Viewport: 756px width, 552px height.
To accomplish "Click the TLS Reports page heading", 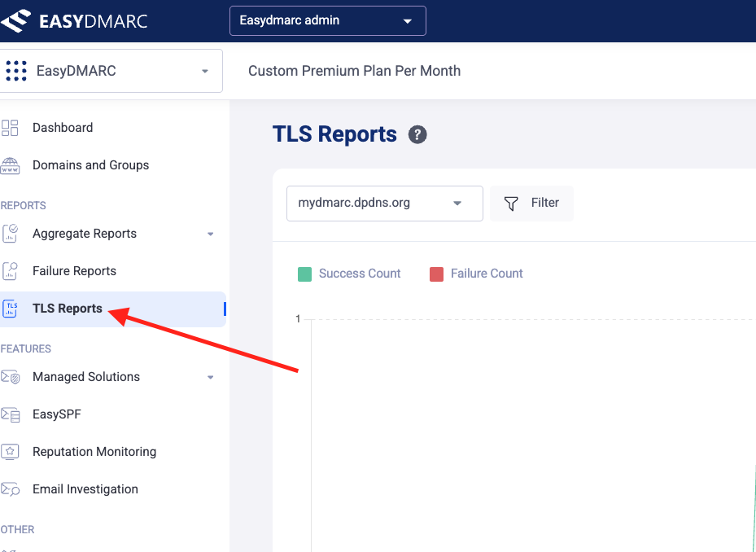I will point(334,134).
